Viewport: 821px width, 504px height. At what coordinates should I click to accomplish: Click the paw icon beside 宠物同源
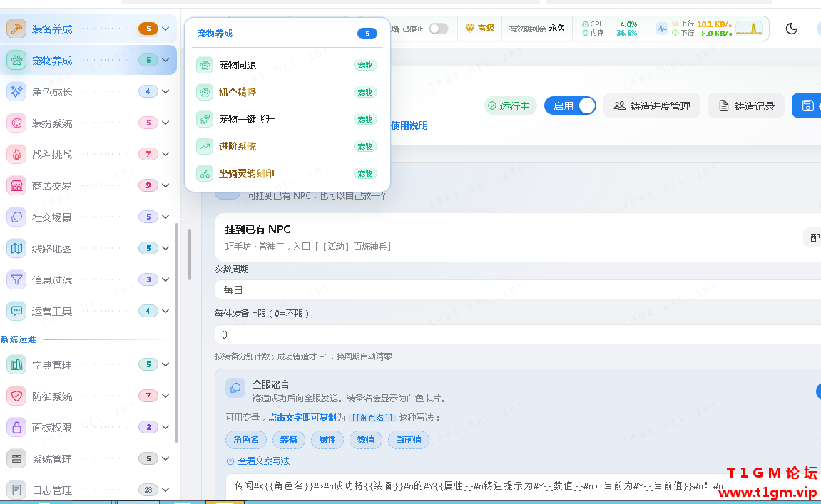(x=205, y=65)
